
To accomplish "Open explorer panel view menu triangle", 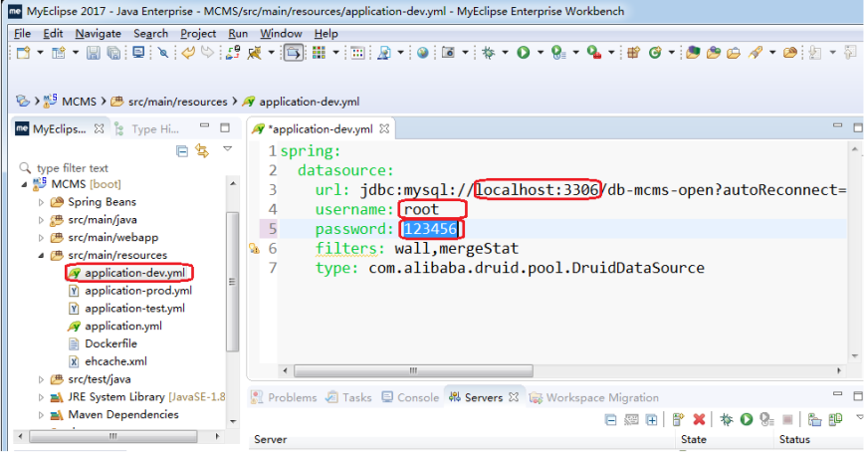I will click(228, 149).
